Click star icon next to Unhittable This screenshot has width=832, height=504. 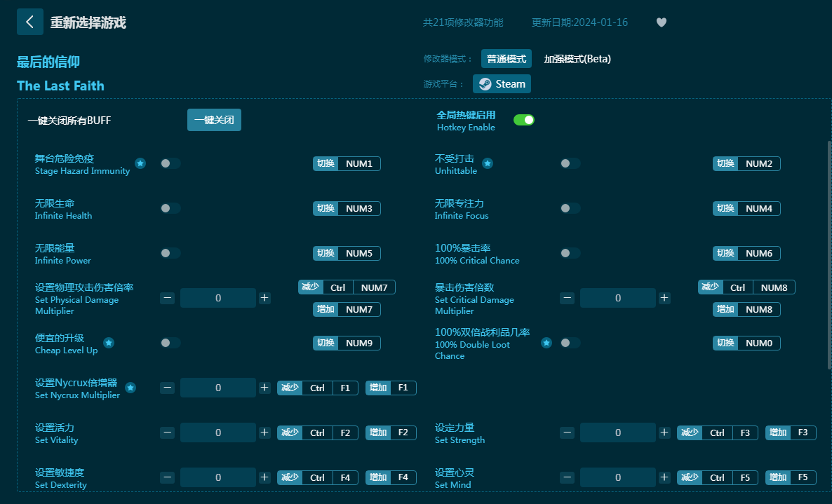pyautogui.click(x=488, y=163)
